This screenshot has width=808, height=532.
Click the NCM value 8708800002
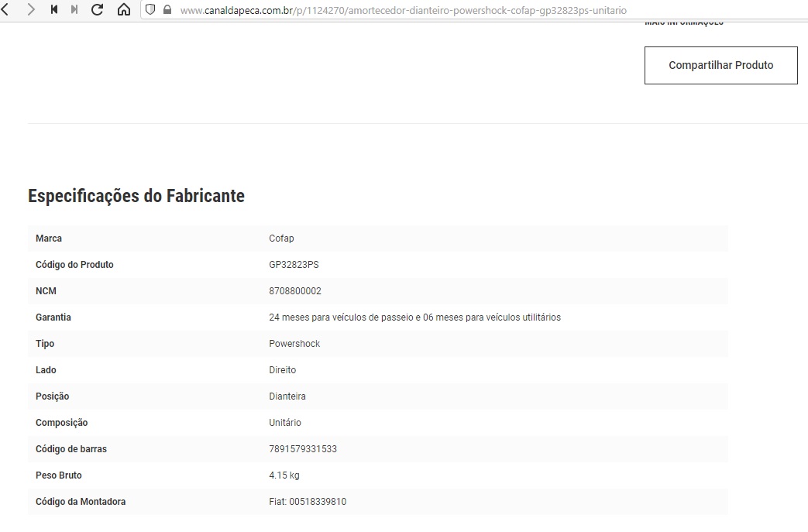coord(294,291)
